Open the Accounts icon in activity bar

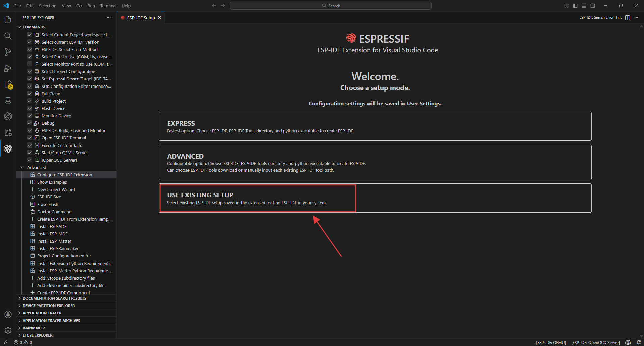click(8, 314)
